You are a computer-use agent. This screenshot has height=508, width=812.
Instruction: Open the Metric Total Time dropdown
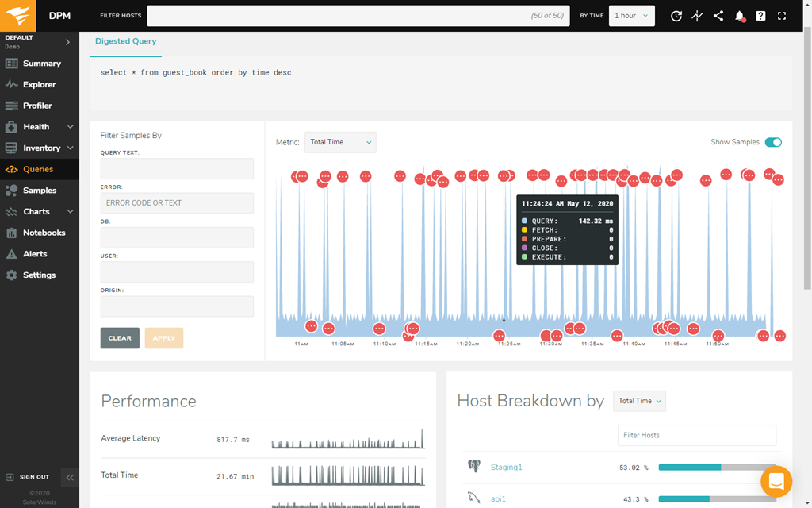[x=340, y=142]
